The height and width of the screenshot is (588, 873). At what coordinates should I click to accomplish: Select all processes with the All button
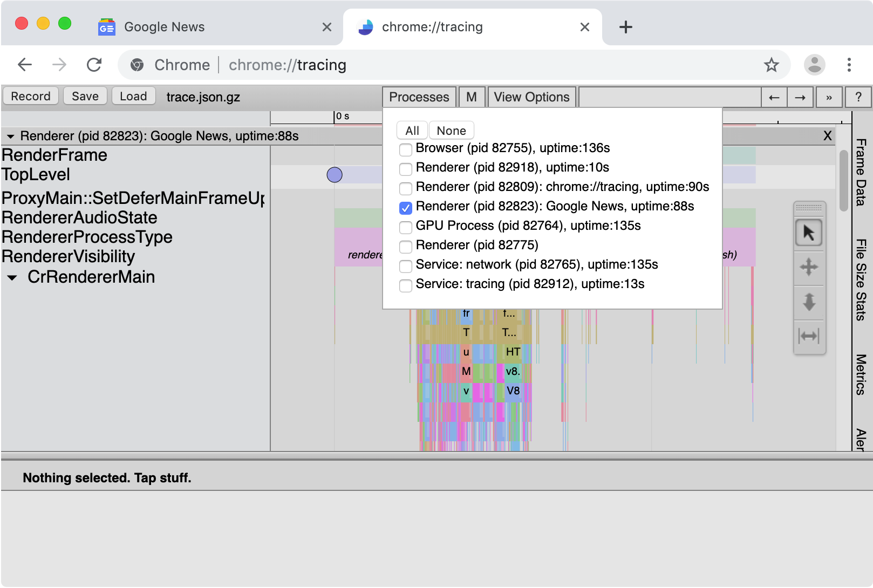click(412, 130)
